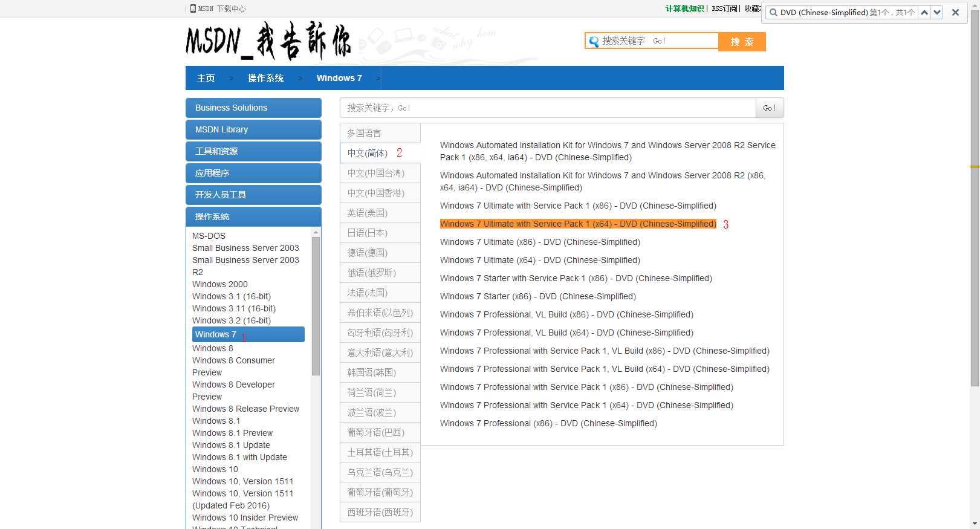Click the RSS订阅 top link

pyautogui.click(x=724, y=8)
